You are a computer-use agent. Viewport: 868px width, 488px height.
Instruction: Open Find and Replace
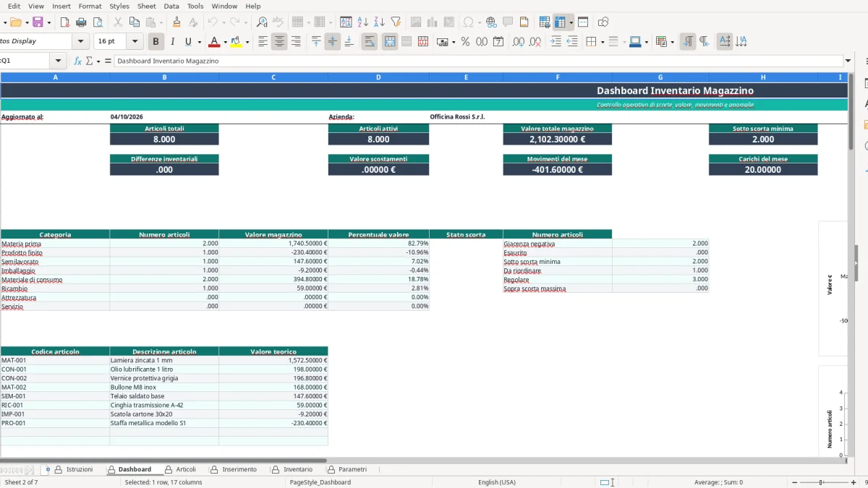tap(262, 22)
